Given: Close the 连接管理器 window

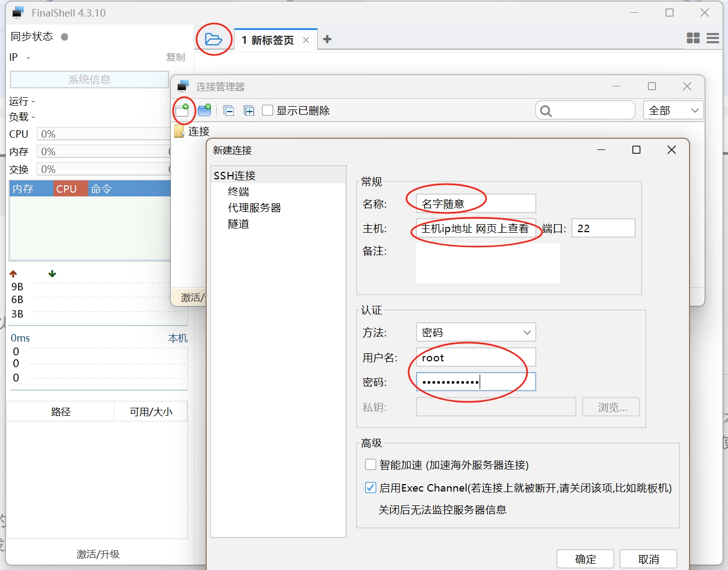Looking at the screenshot, I should tap(687, 86).
